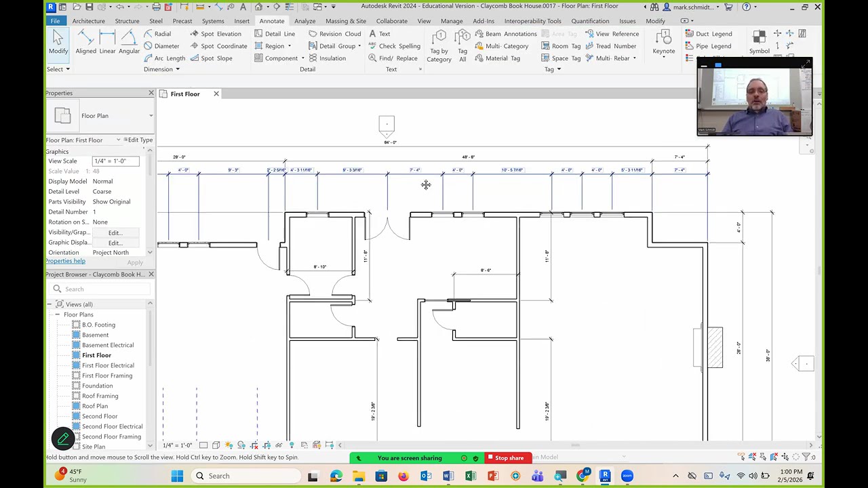Select Basement Electrical in Project Browser
The image size is (868, 488).
point(107,345)
